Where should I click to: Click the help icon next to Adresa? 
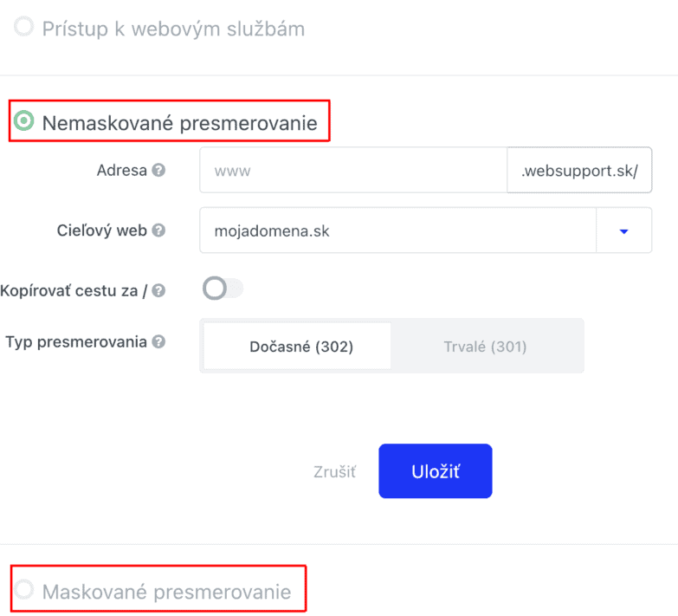click(158, 170)
